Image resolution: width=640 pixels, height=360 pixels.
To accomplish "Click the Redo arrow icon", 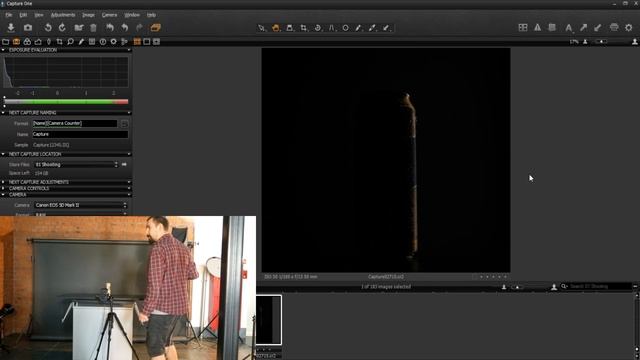I will (x=139, y=27).
